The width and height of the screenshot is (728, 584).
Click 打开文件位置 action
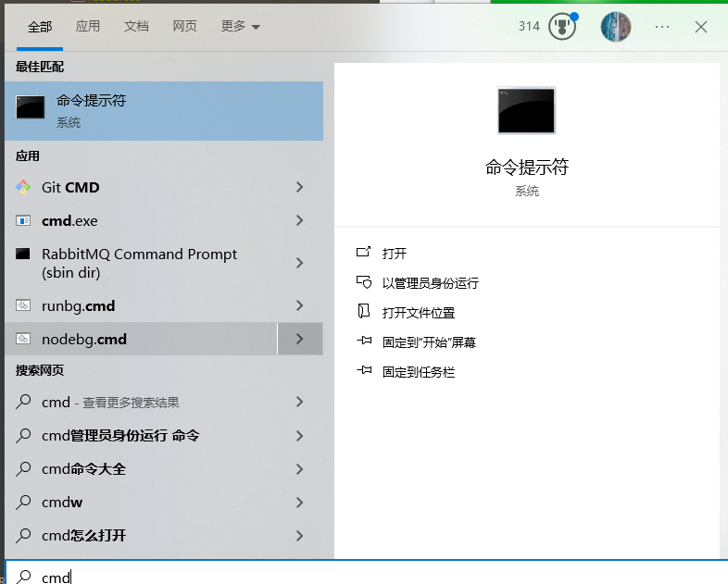418,313
